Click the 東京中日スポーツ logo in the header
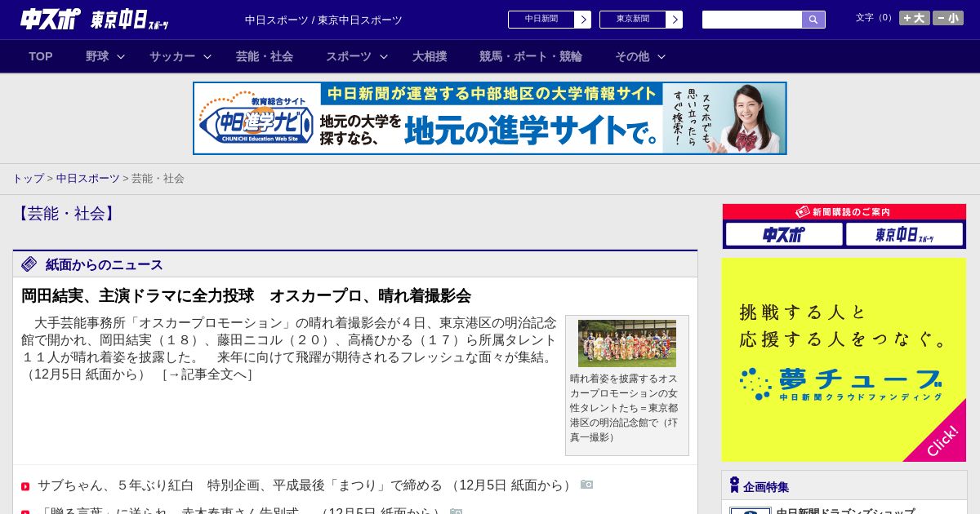 coord(130,20)
